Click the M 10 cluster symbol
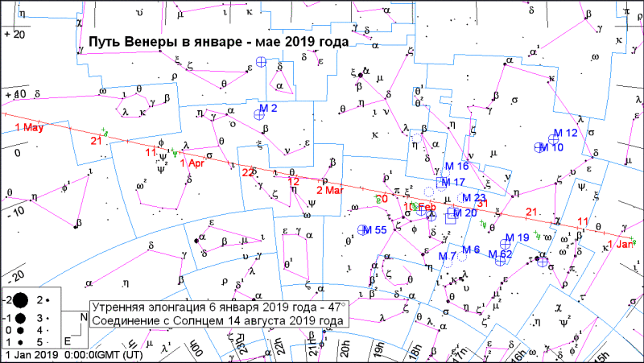 539,147
